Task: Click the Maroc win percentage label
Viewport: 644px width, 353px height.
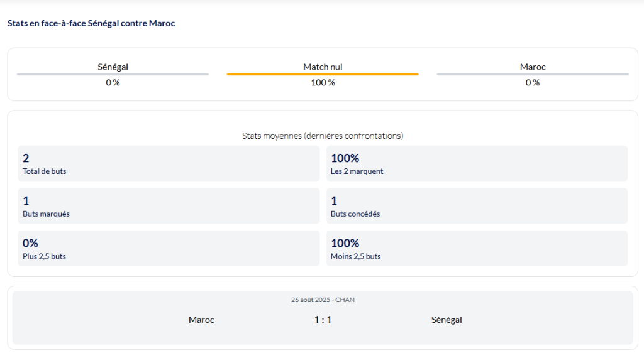Action: coord(533,82)
